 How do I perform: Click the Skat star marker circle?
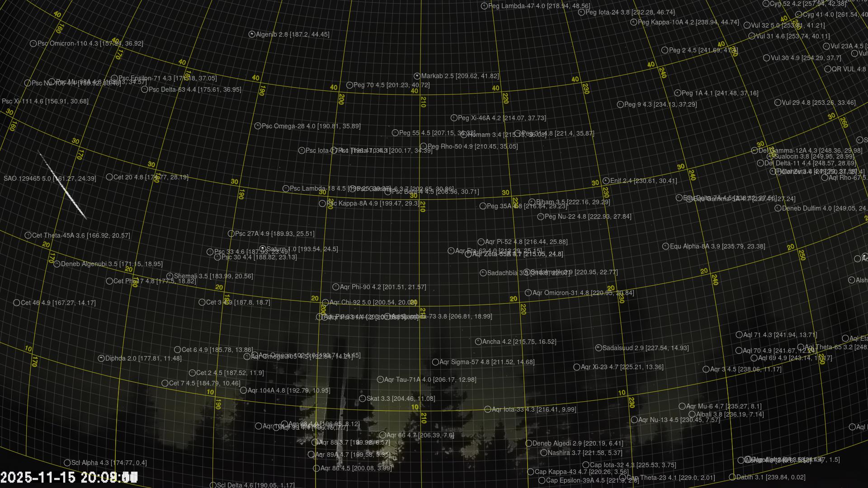click(362, 399)
